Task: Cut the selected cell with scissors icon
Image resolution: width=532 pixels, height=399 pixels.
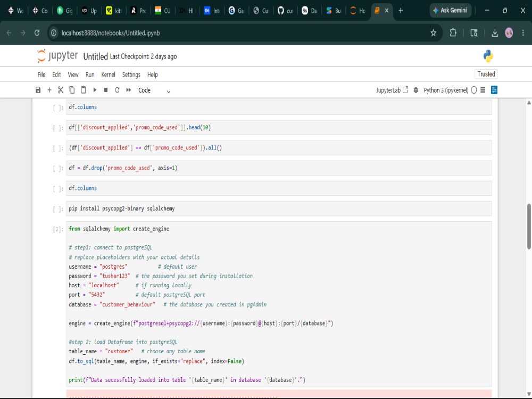Action: pyautogui.click(x=61, y=90)
